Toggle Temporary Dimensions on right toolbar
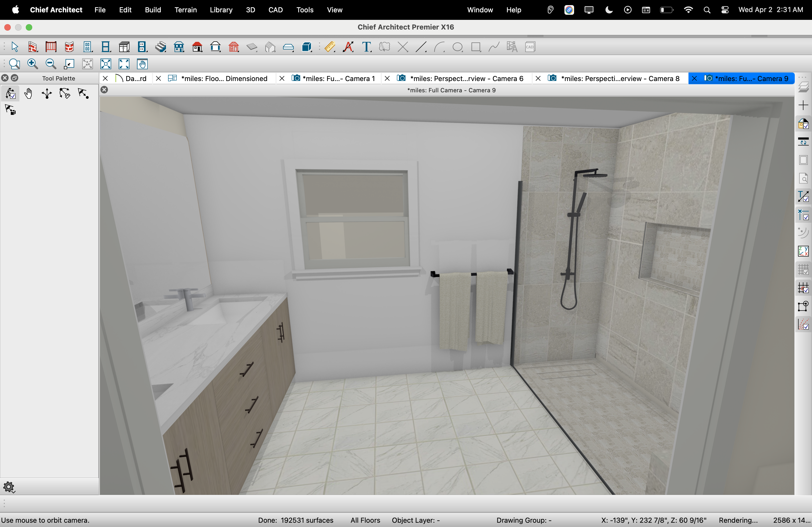 click(803, 197)
